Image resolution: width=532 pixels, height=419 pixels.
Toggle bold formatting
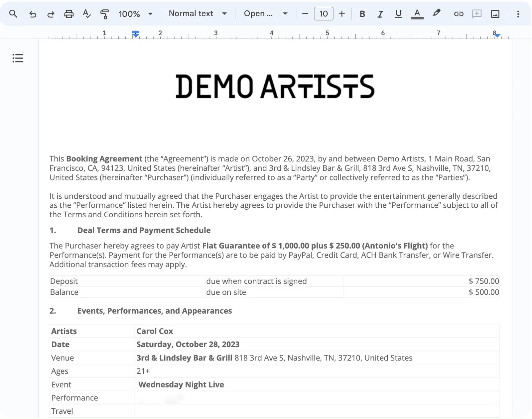362,14
